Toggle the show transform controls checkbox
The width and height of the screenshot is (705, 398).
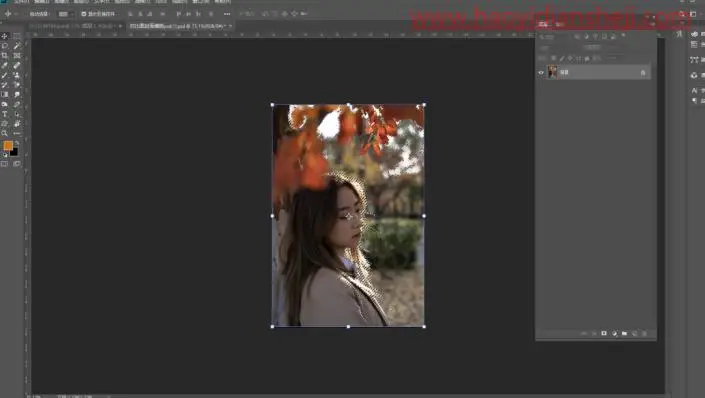(84, 14)
